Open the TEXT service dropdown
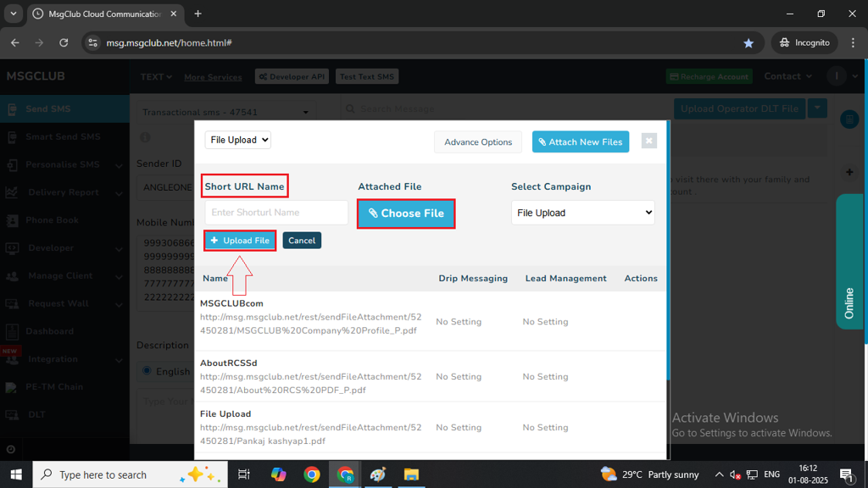868x488 pixels. [x=156, y=77]
